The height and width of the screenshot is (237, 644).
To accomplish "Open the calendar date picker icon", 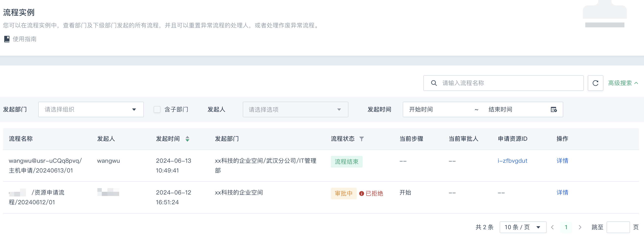I will [553, 110].
